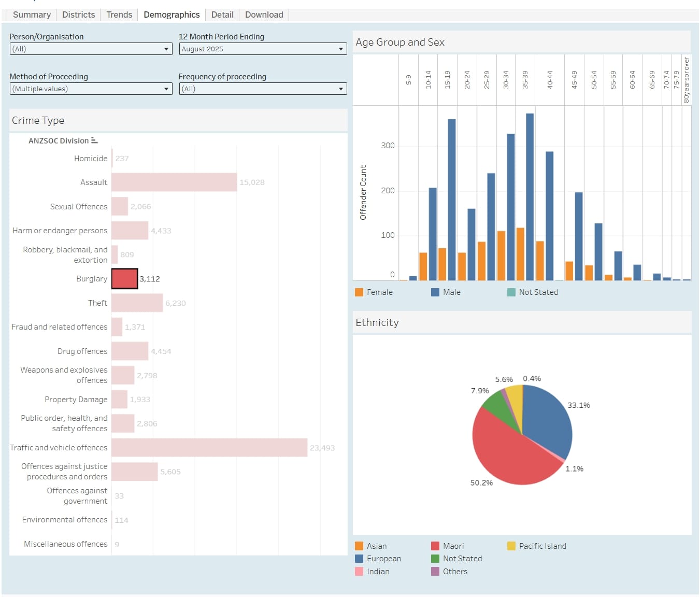Click the Male legend color swatch
Screen dimensions: 700x597
(x=435, y=292)
